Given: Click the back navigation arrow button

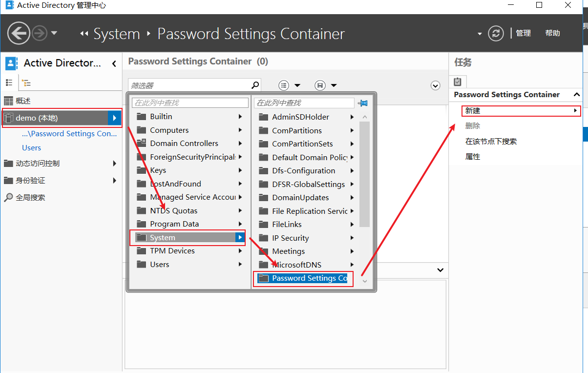Looking at the screenshot, I should 19,34.
